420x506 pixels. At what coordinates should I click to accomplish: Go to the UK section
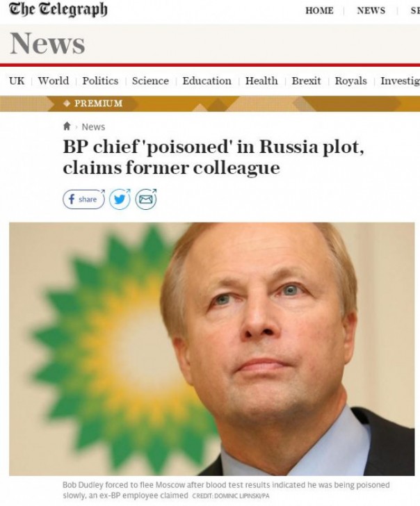[17, 81]
